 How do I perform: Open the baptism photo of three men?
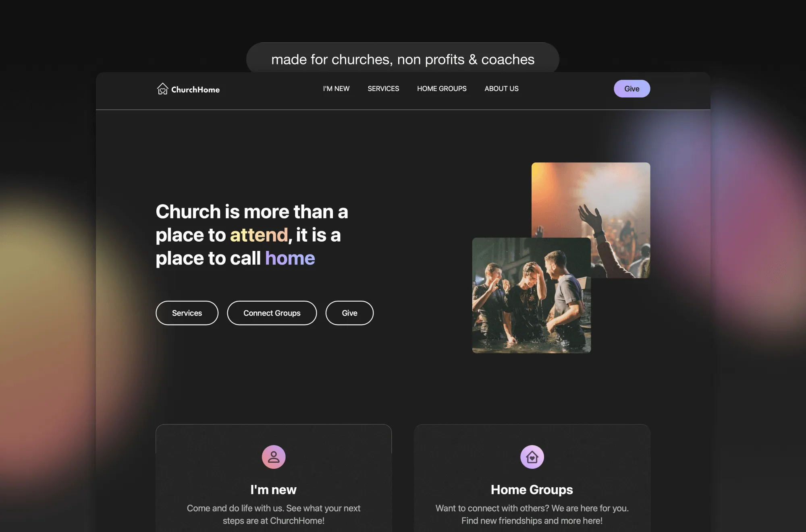532,295
